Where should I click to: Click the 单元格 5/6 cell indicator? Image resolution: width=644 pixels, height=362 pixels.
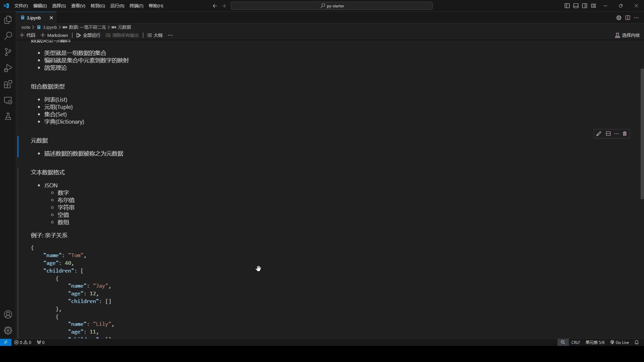pyautogui.click(x=595, y=342)
